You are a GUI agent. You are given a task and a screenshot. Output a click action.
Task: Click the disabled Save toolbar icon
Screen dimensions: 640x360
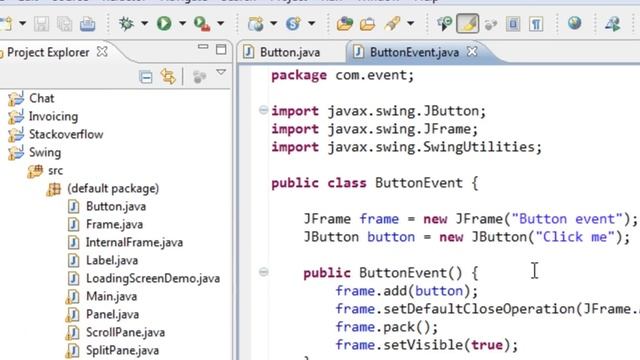click(41, 24)
